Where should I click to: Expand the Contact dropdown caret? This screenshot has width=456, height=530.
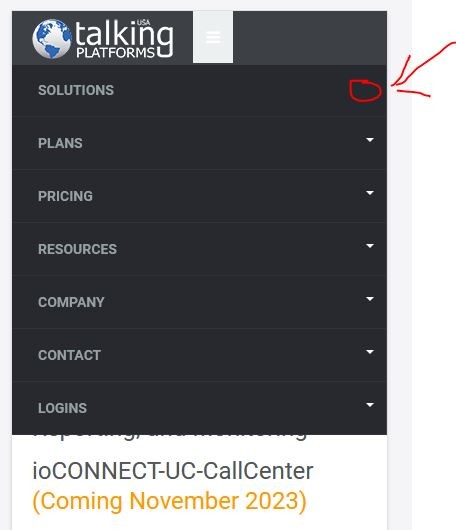pos(370,352)
